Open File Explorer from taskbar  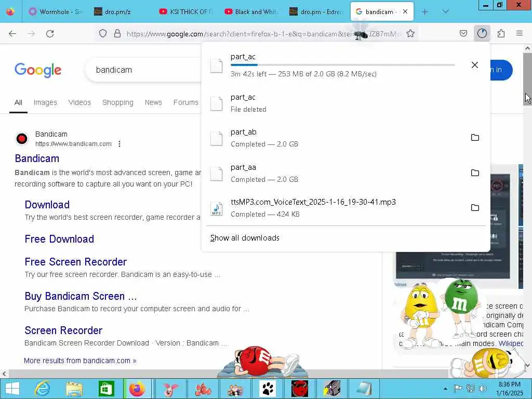click(x=74, y=389)
